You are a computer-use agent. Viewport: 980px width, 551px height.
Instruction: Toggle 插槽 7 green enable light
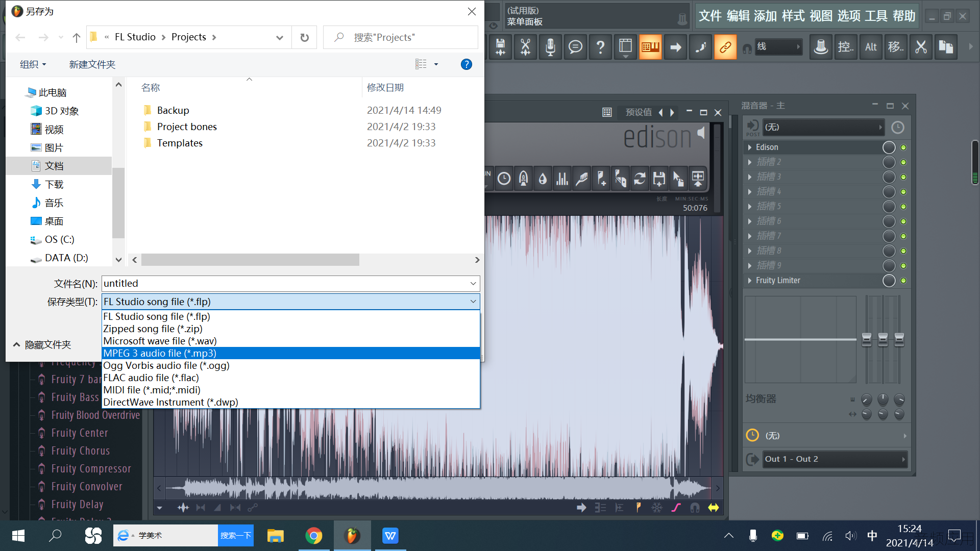(x=903, y=236)
